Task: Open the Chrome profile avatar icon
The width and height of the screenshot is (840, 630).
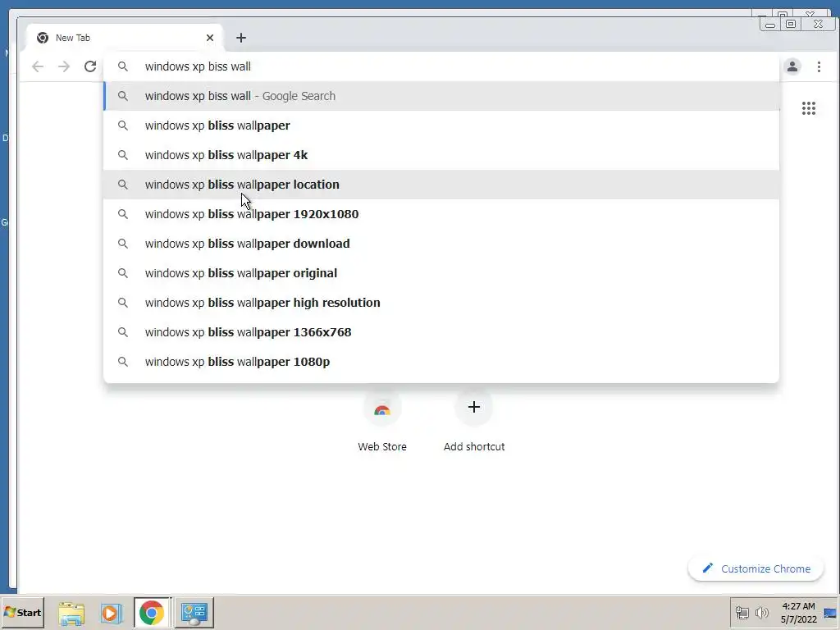Action: (792, 66)
